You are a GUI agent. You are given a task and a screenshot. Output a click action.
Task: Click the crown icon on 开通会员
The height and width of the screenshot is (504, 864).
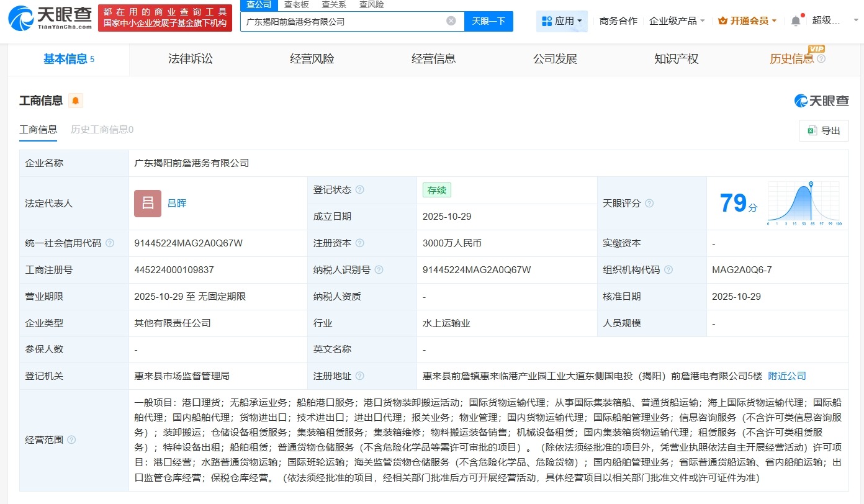(x=723, y=20)
